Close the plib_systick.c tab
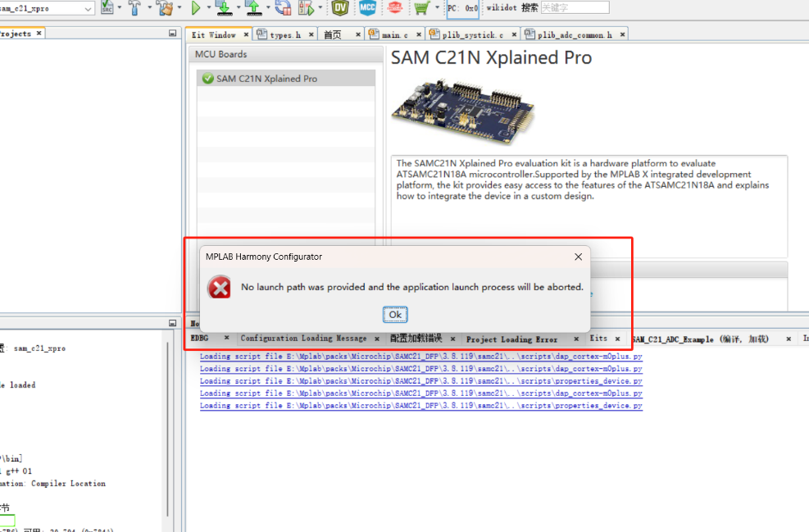Screen dimensions: 809x532 point(514,34)
